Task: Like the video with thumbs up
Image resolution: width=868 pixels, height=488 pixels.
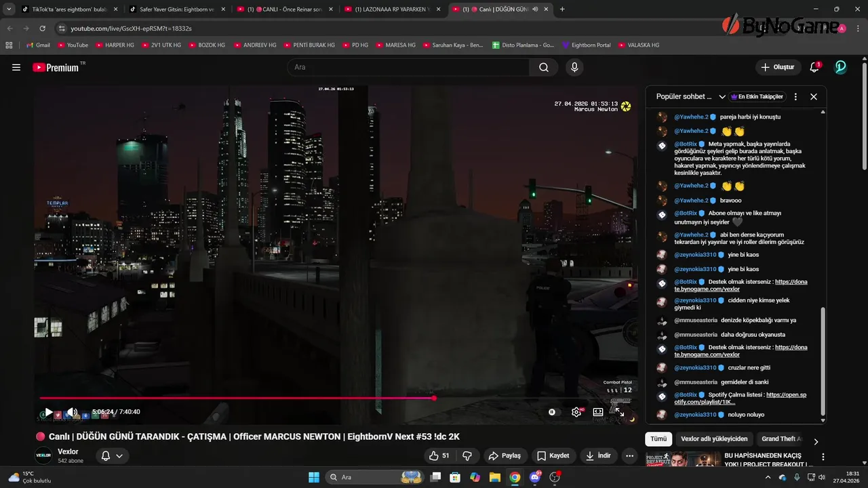Action: 439,455
